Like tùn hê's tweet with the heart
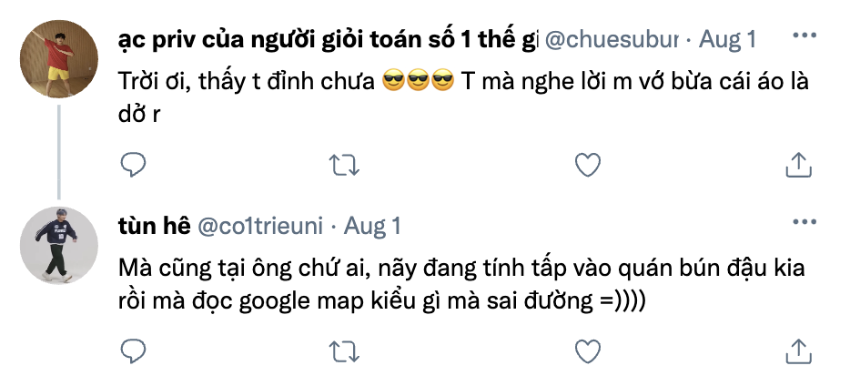 588,351
